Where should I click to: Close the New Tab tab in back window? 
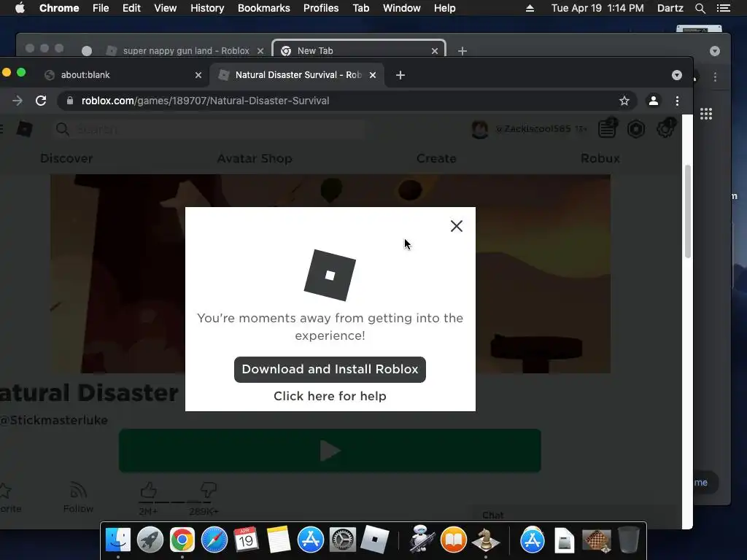pyautogui.click(x=435, y=50)
